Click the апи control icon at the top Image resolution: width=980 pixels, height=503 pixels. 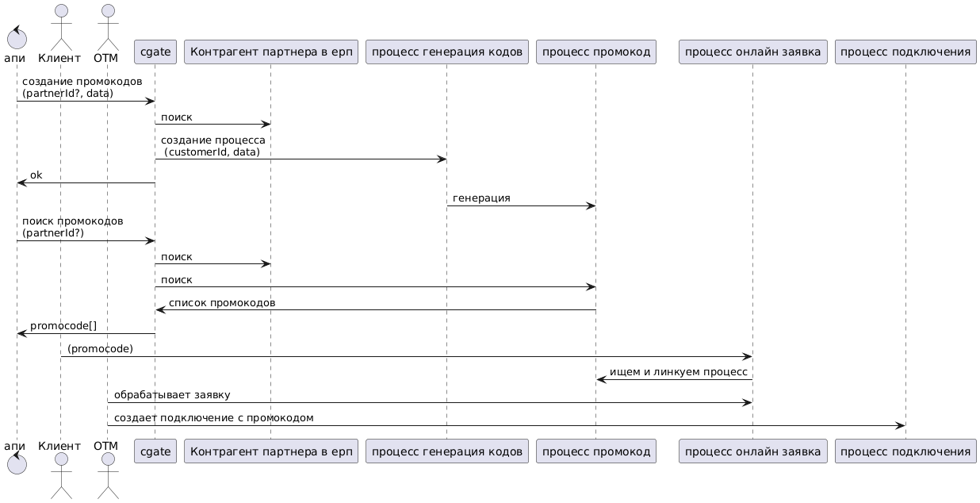[x=16, y=39]
